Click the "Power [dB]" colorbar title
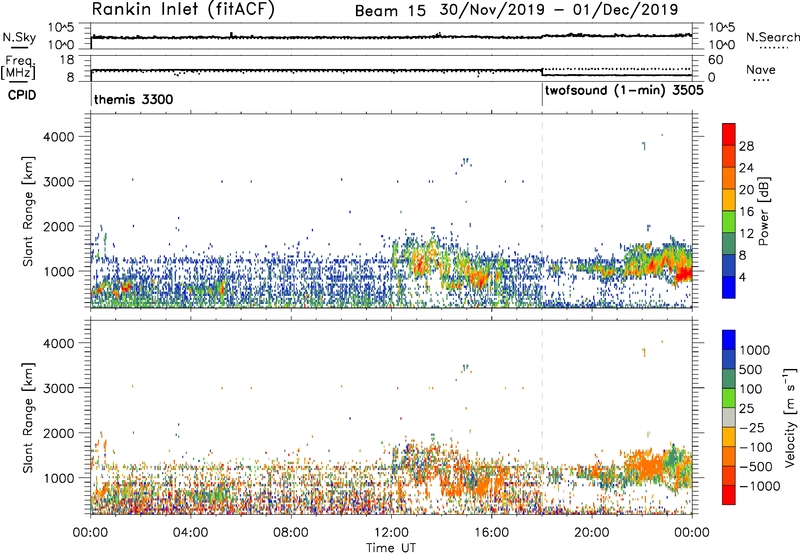This screenshot has height=554, width=800. tap(764, 211)
